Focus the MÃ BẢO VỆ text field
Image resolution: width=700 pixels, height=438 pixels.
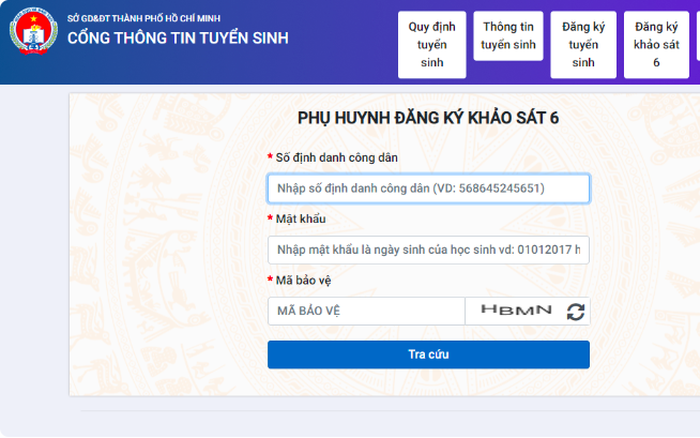coord(366,311)
